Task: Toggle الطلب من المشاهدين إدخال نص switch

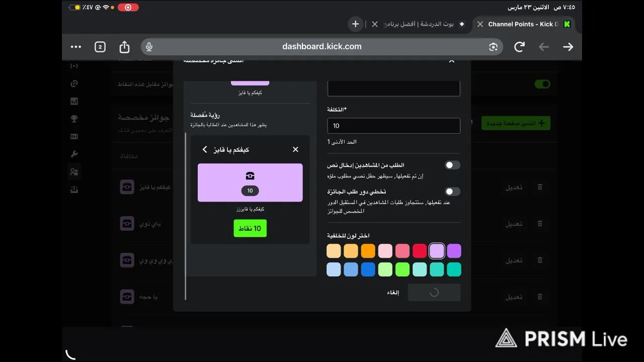Action: [452, 165]
